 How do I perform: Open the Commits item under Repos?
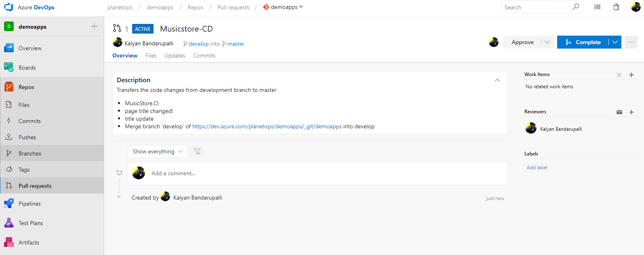[x=52, y=121]
